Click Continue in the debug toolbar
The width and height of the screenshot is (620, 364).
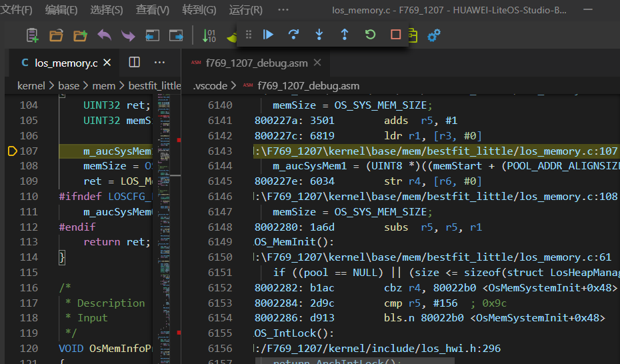269,35
